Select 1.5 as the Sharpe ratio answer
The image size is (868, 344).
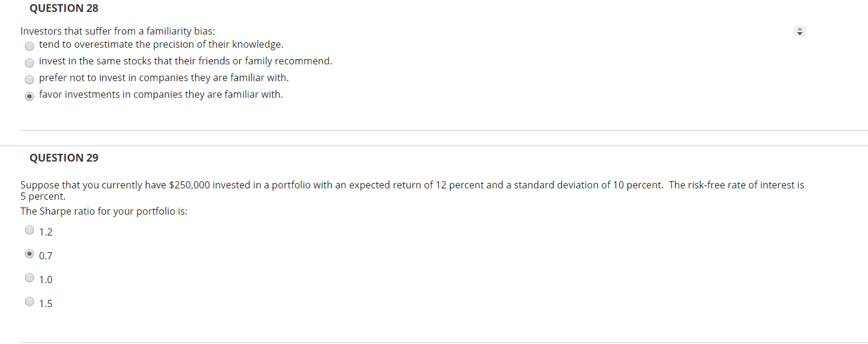[x=29, y=301]
